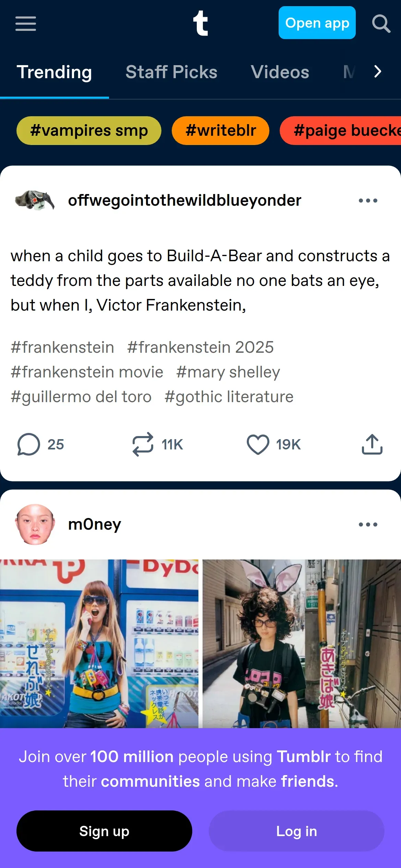
Task: Open the bunny-ears street fashion photo
Action: [x=302, y=644]
